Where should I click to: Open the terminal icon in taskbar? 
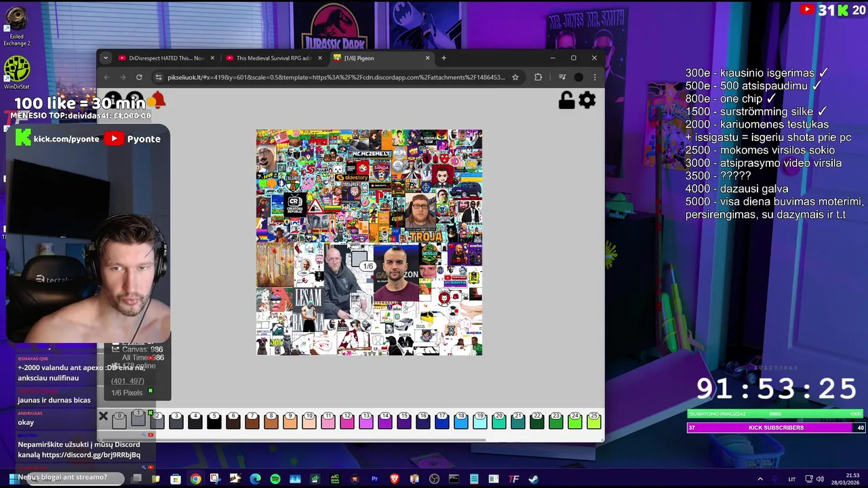[454, 479]
